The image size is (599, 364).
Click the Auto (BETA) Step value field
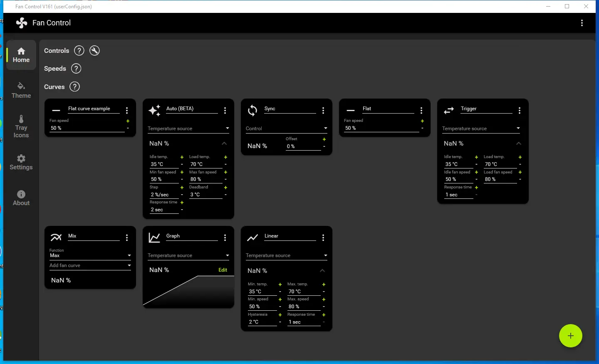pyautogui.click(x=164, y=195)
